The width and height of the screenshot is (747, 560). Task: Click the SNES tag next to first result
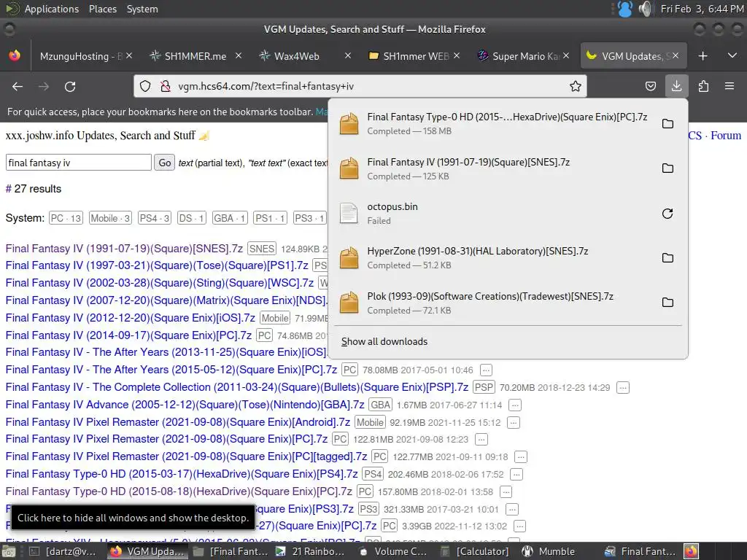click(262, 249)
